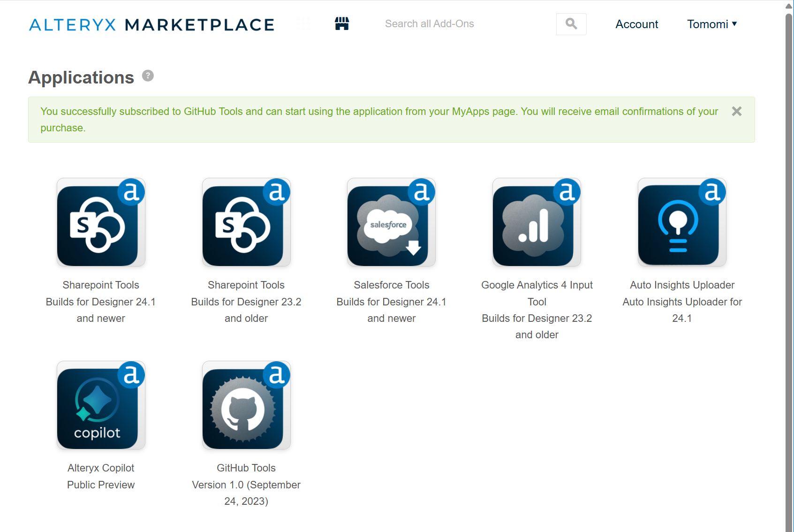Click the Alteryx Copilot title link
The image size is (794, 532).
pos(101,468)
